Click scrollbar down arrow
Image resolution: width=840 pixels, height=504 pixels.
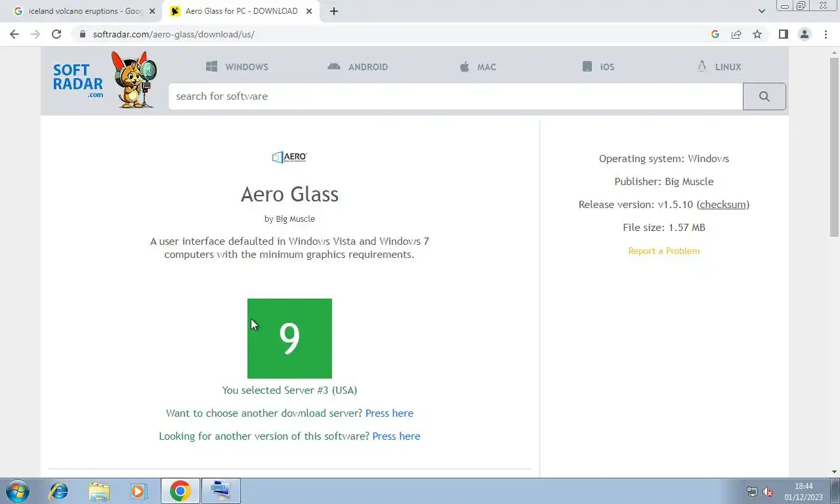835,471
